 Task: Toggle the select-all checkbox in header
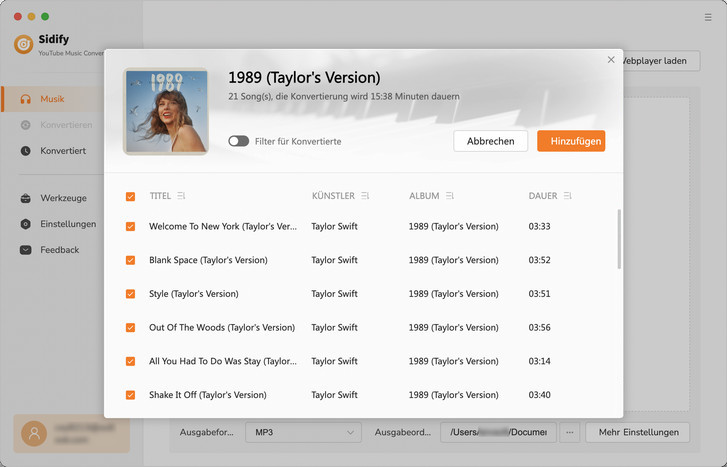(x=130, y=197)
